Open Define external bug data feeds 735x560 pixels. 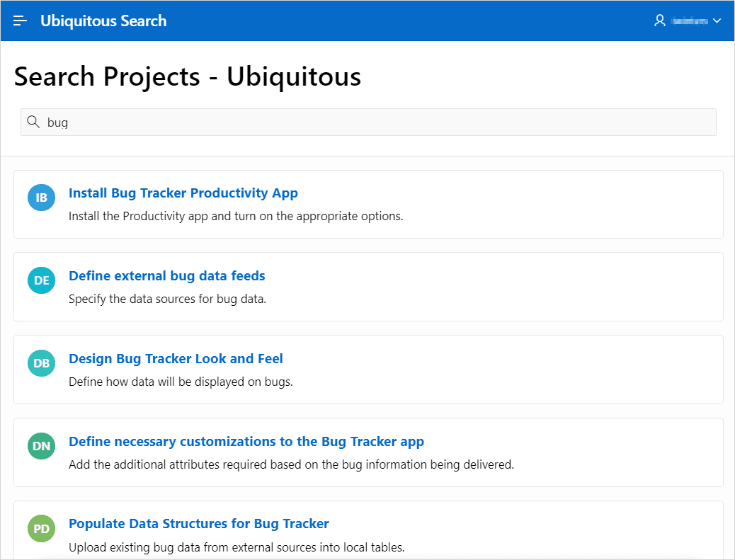tap(166, 275)
